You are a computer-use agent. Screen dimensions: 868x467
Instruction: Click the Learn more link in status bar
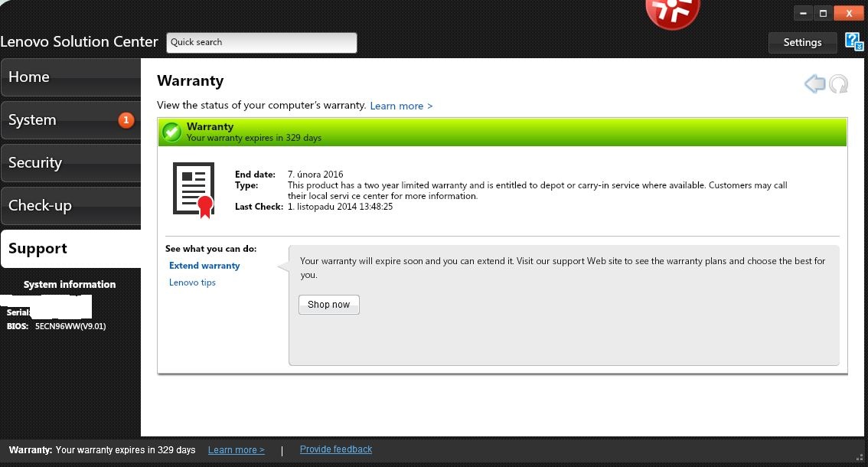(x=237, y=450)
